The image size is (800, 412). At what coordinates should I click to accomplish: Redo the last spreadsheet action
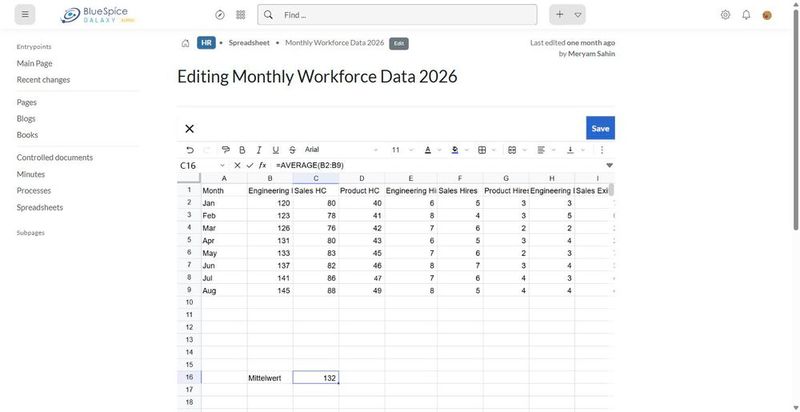tap(207, 150)
